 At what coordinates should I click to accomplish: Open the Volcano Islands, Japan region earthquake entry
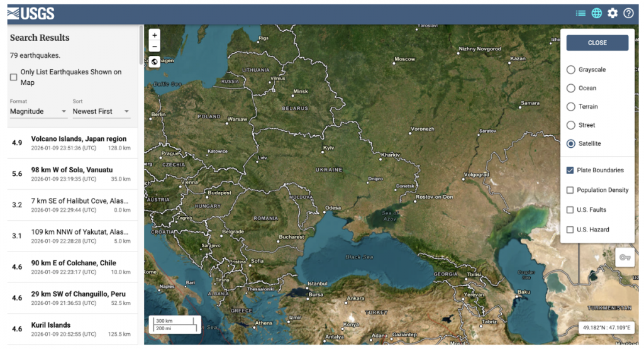pyautogui.click(x=72, y=143)
